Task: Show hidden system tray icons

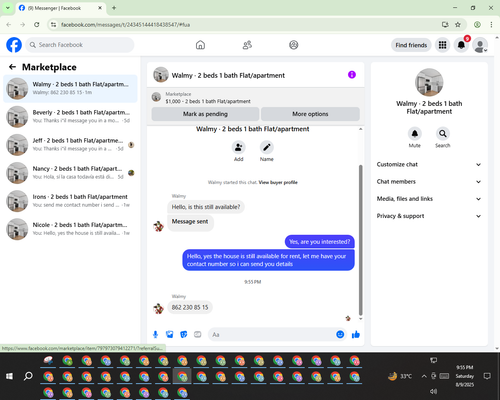Action: pos(424,376)
